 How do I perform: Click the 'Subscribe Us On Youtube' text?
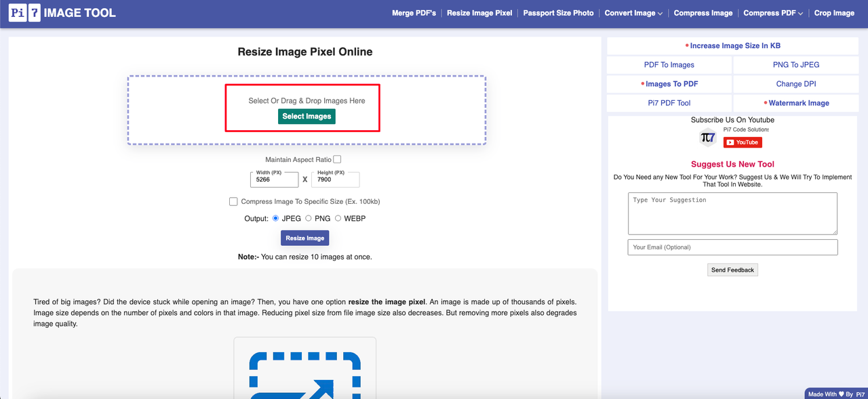coord(732,120)
